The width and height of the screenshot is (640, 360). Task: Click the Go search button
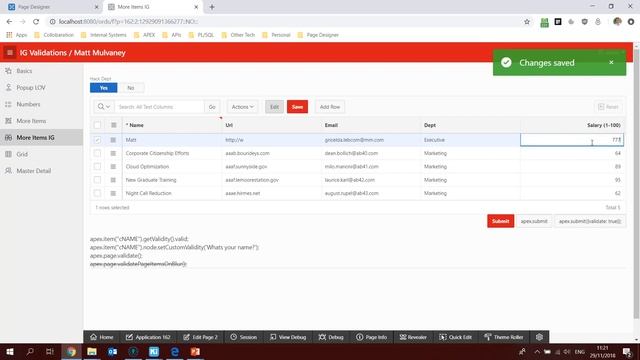coord(212,107)
